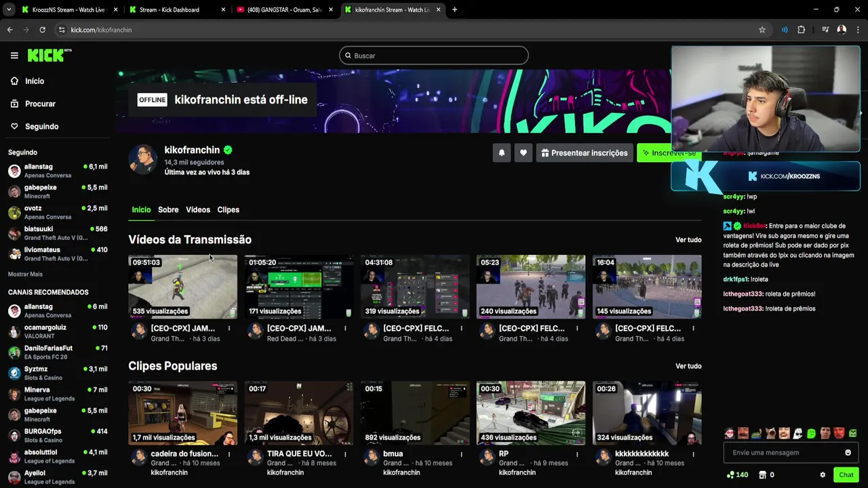
Task: Open ovotz channel avatar
Action: point(14,212)
